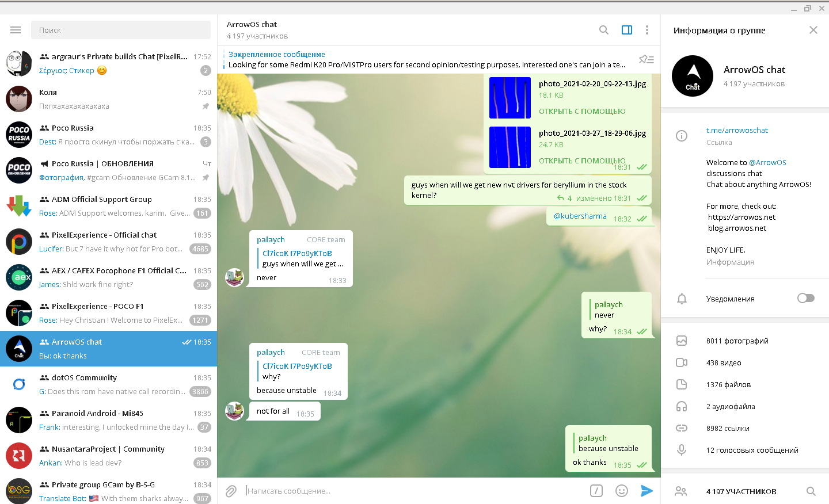Open the Poco Russia group chat

pyautogui.click(x=108, y=135)
